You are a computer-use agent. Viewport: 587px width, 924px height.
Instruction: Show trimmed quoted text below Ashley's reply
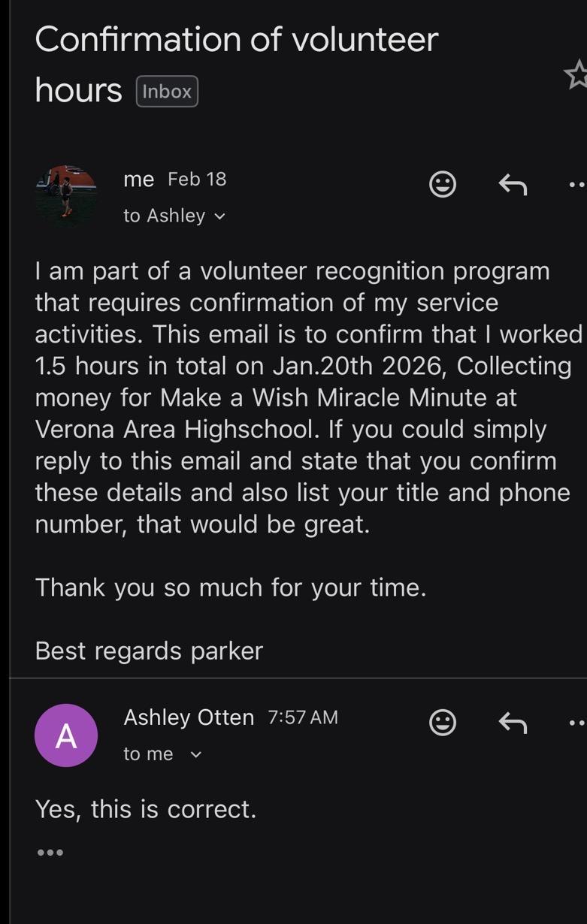50,853
